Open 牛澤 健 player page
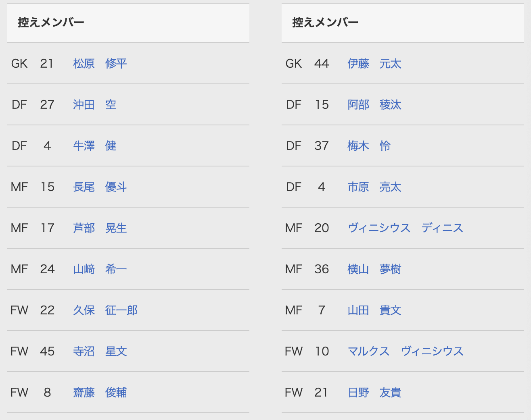531x420 pixels. [94, 146]
